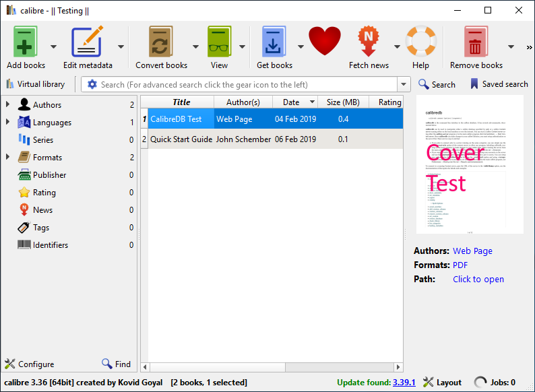This screenshot has width=535, height=392.
Task: Click the Virtual library button
Action: tap(36, 84)
